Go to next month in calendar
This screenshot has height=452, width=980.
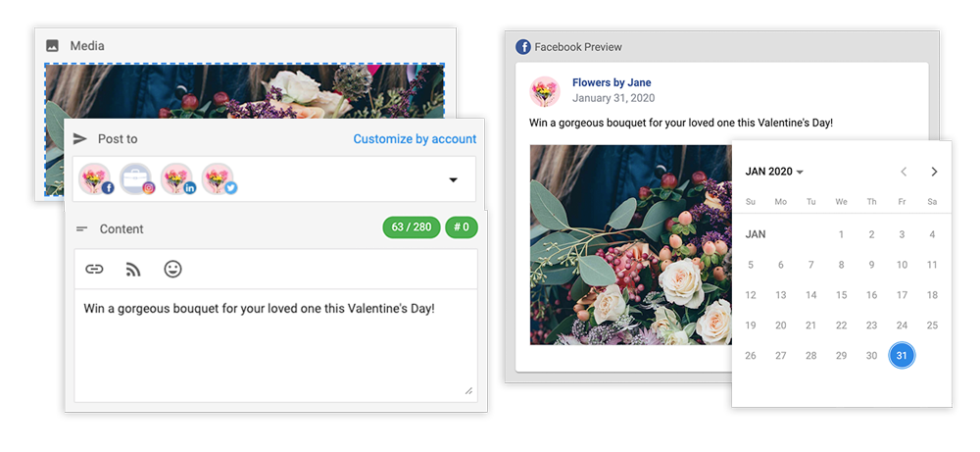coord(934,172)
